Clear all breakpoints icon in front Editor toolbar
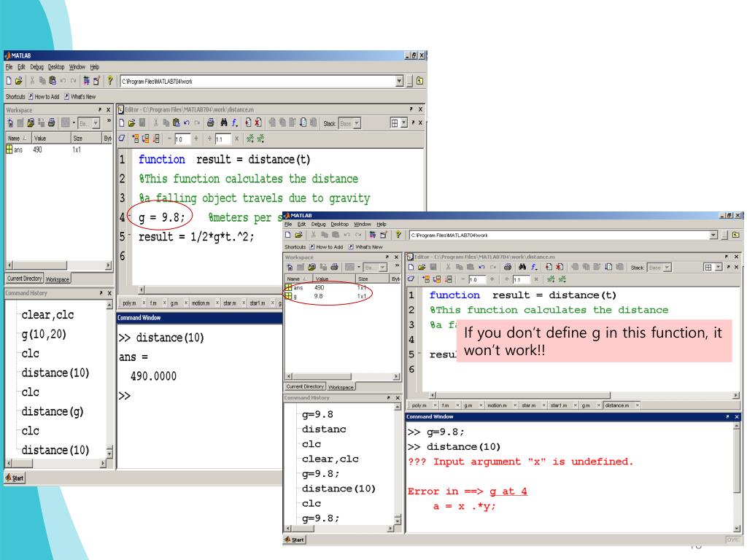Viewport: 747px width, 560px height. 560,267
